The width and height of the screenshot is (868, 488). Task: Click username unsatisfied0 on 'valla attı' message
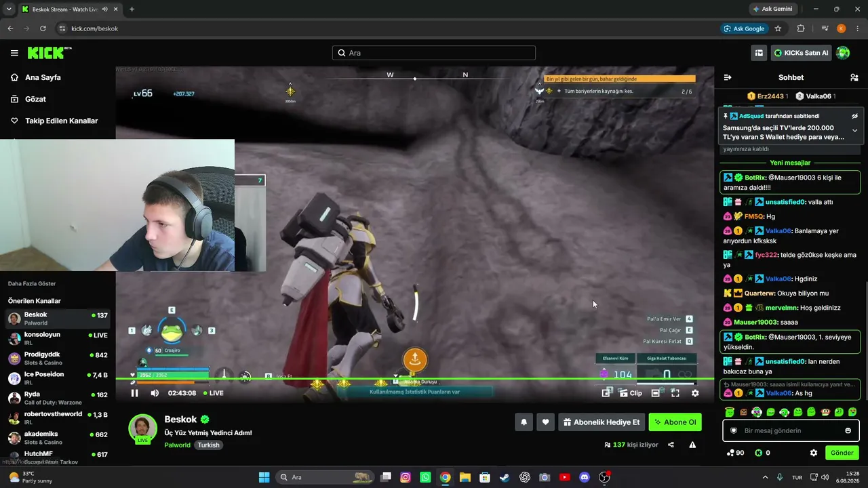(x=785, y=202)
